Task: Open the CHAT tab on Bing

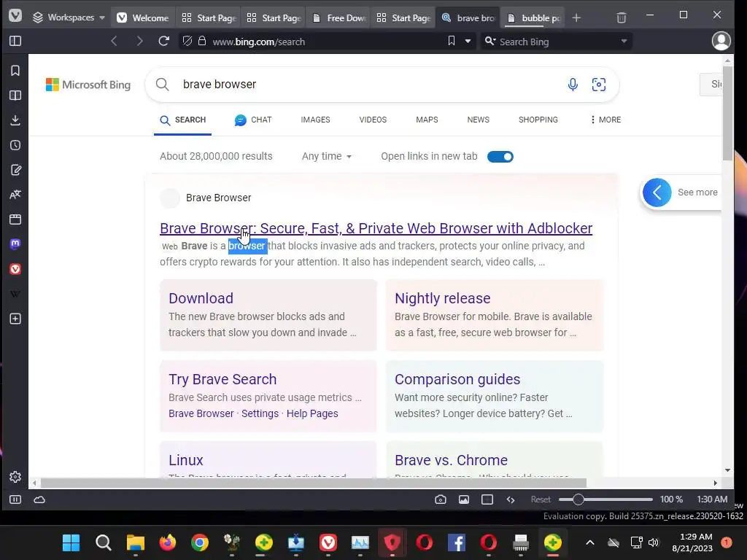Action: pos(253,120)
